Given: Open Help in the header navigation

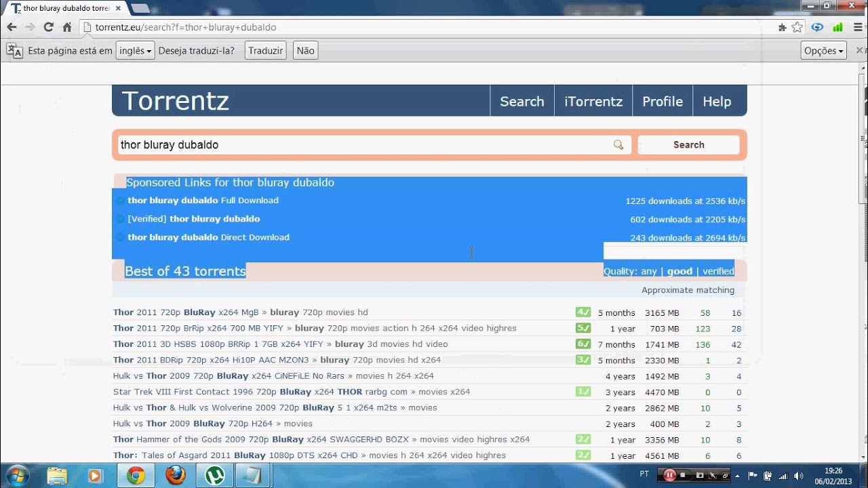Looking at the screenshot, I should [x=717, y=102].
